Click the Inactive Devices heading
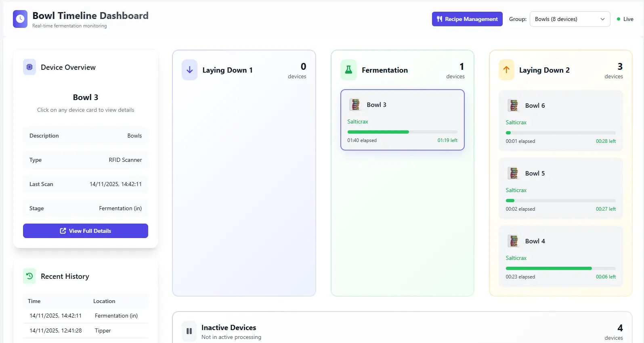 pos(229,327)
